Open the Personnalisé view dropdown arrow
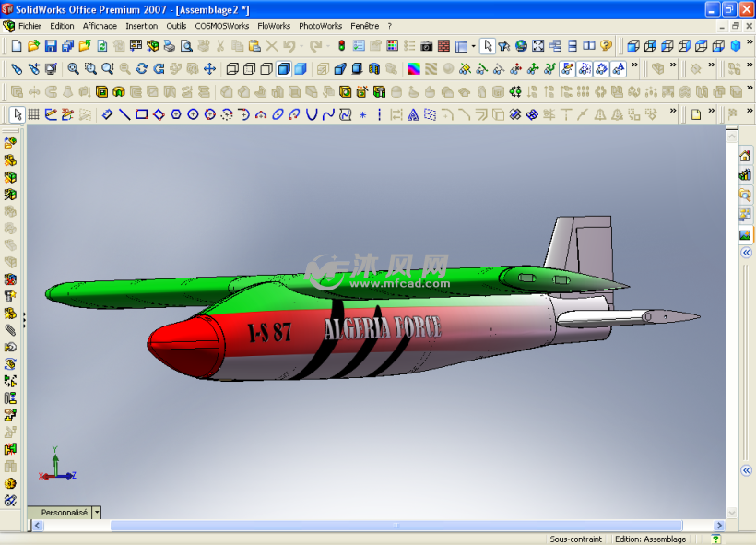Screen dimensions: 756x545 [97, 512]
